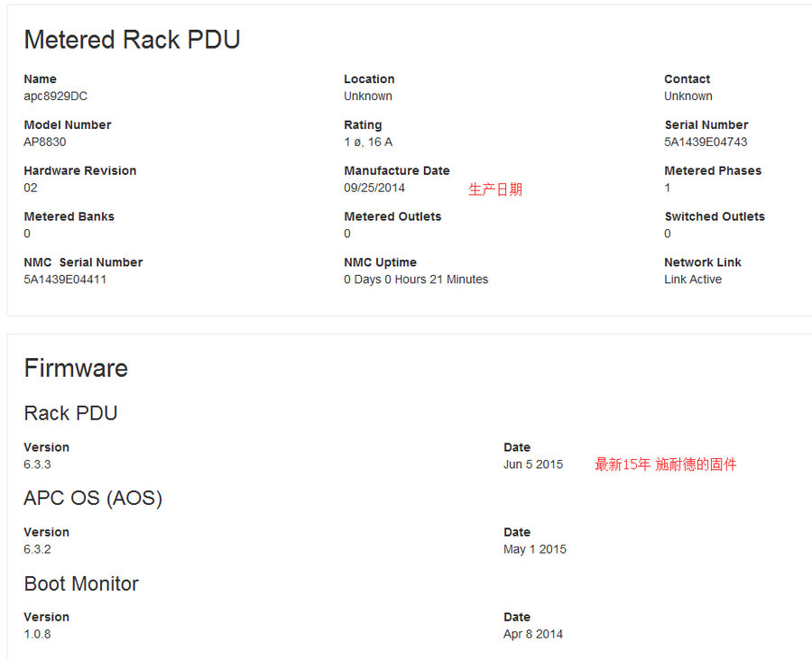Click the Firmware section heading
Viewport: 812px width, 661px height.
(76, 368)
